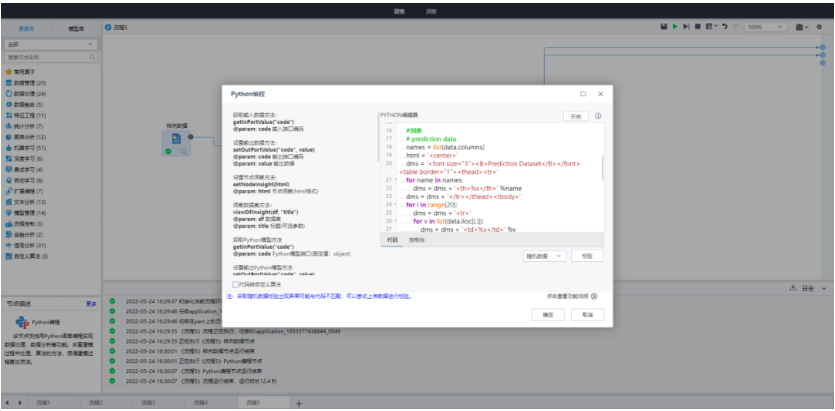Click the 确定 button in the dialog
This screenshot has width=835, height=411.
pyautogui.click(x=547, y=314)
